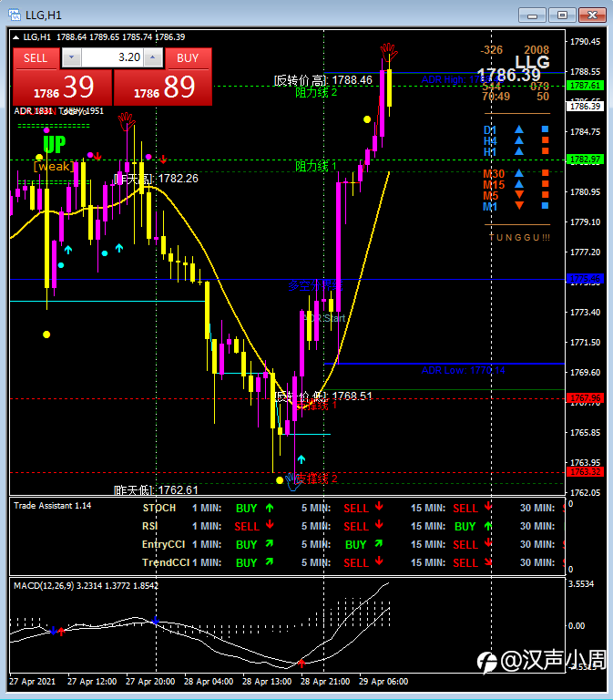
Task: Click the red SELL button
Action: click(x=36, y=58)
